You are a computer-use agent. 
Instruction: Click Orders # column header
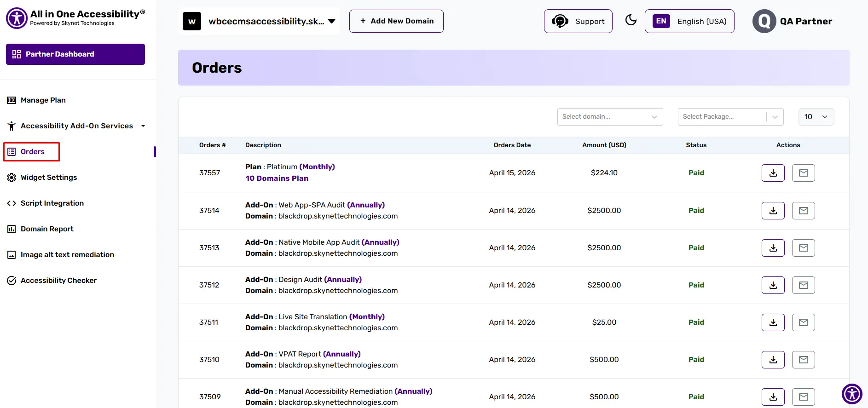click(x=213, y=145)
